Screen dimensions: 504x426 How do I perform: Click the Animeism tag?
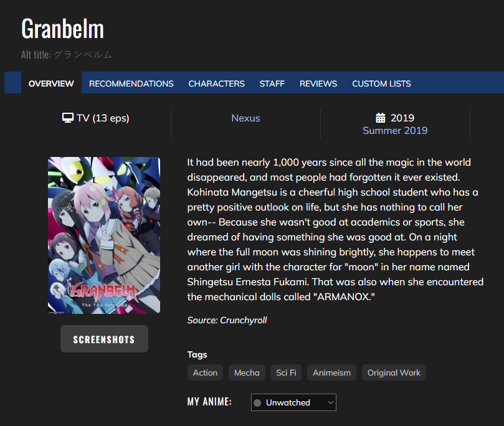click(331, 372)
